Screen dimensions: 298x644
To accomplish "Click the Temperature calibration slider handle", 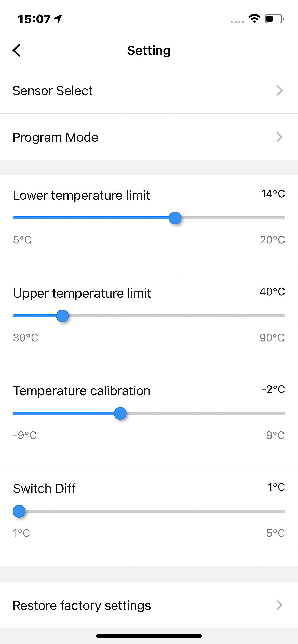I will coord(120,414).
